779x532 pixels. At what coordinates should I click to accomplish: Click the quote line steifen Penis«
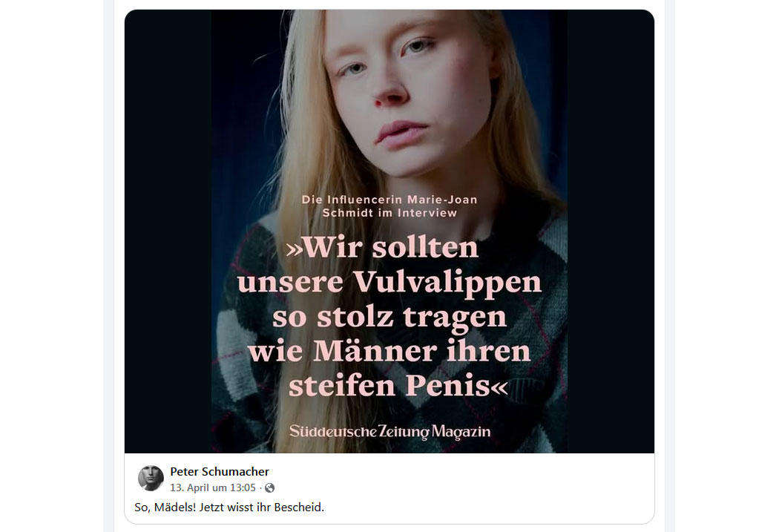[x=398, y=386]
